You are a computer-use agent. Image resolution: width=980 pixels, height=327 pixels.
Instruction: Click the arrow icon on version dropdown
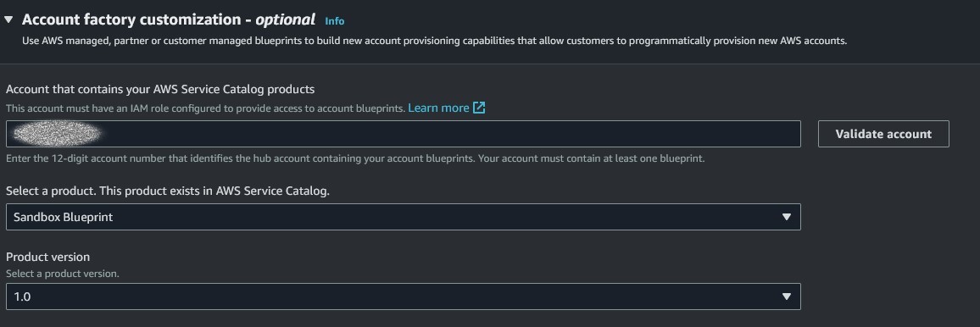[786, 297]
